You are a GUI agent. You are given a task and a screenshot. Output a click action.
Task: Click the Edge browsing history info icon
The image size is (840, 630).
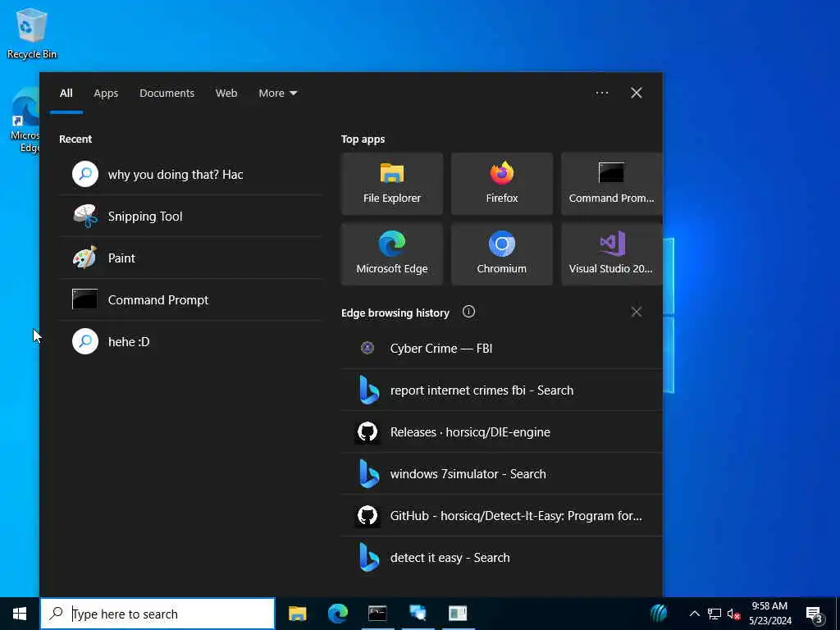point(468,312)
